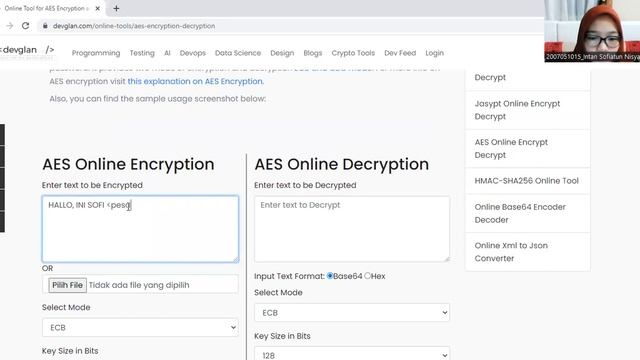Image resolution: width=640 pixels, height=360 pixels.
Task: Open the Crypto Tools menu
Action: pyautogui.click(x=353, y=53)
